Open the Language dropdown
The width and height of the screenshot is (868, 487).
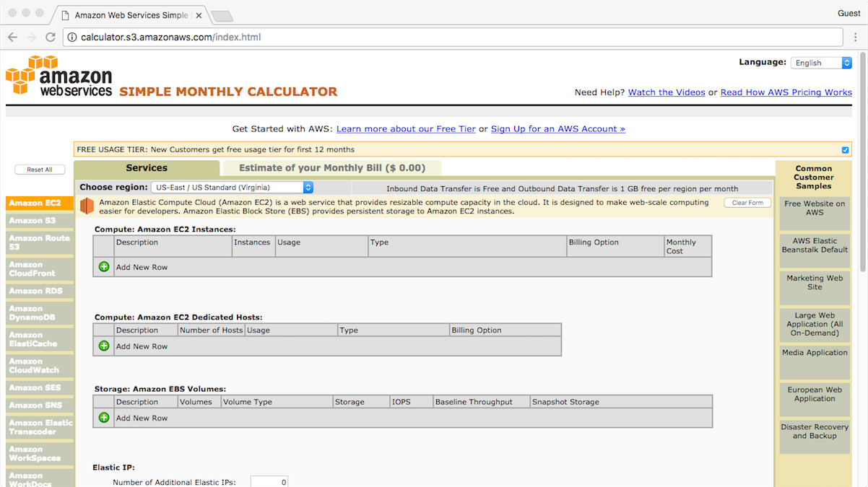[821, 63]
